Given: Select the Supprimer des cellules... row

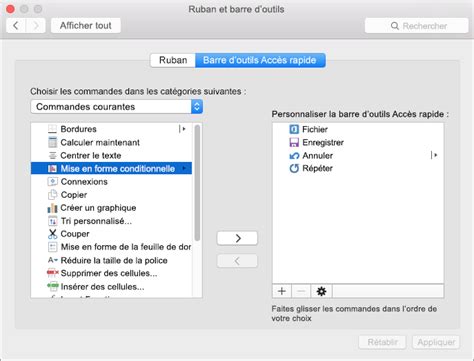Looking at the screenshot, I should (x=111, y=273).
